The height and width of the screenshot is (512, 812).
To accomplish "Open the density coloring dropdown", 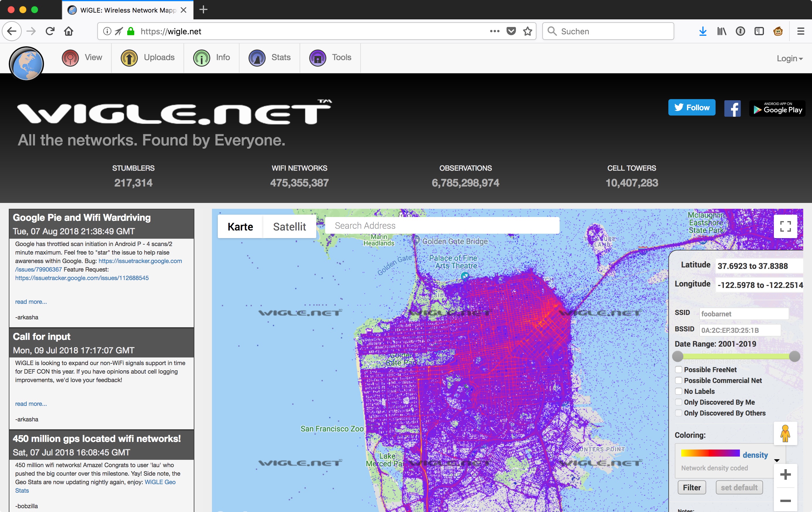I will click(777, 460).
